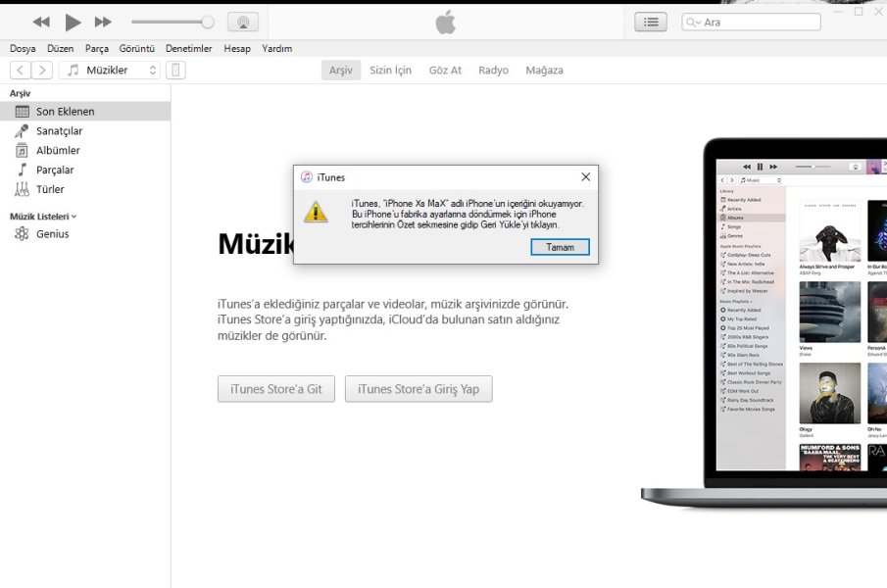Select Albümler in the sidebar
This screenshot has height=588, width=887.
(x=58, y=151)
